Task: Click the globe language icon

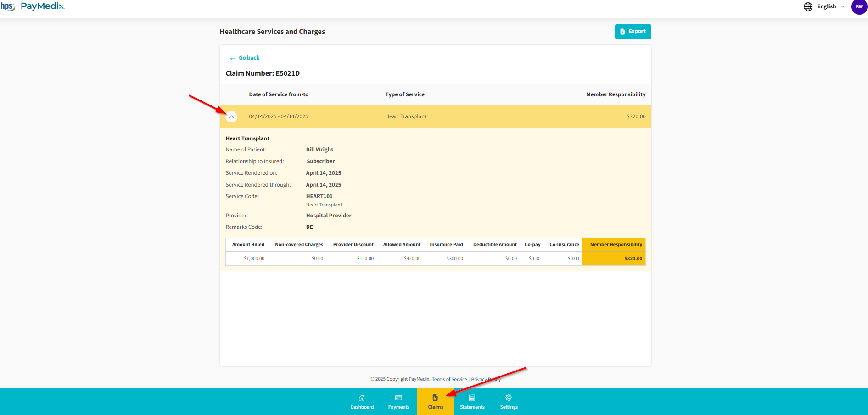Action: [808, 6]
